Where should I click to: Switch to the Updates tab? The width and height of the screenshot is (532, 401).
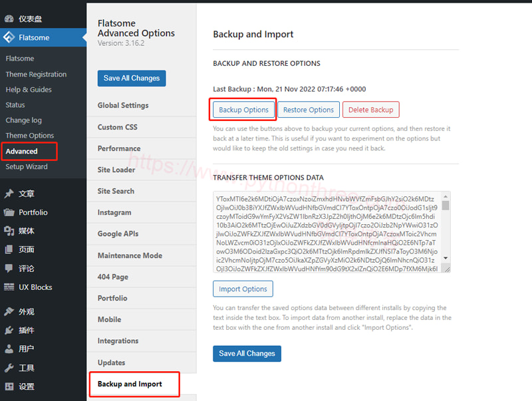click(x=142, y=362)
